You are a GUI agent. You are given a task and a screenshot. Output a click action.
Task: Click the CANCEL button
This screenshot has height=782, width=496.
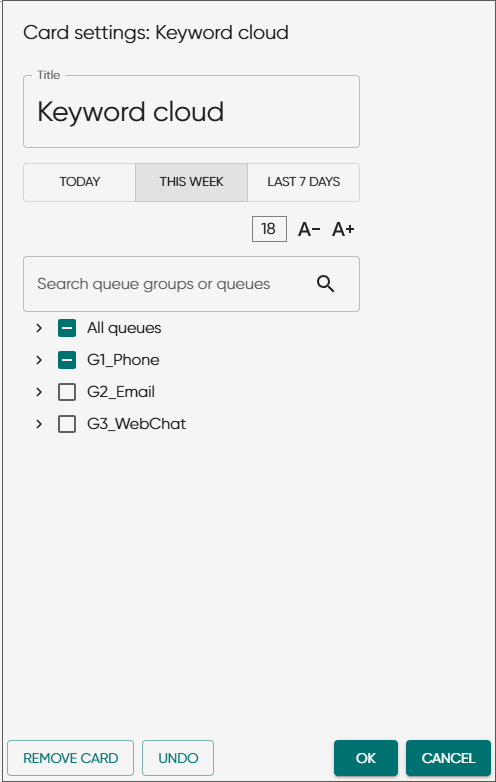click(x=448, y=758)
